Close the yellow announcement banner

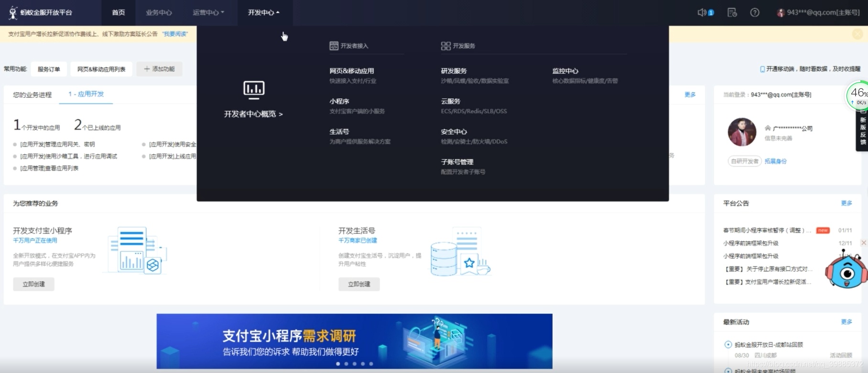pyautogui.click(x=857, y=34)
